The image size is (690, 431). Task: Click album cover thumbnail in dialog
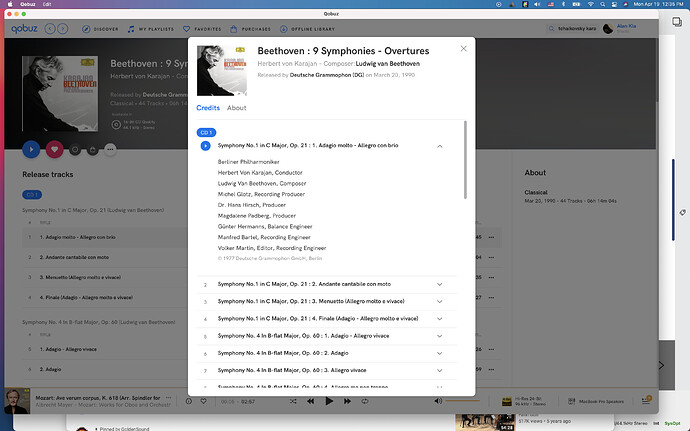pyautogui.click(x=222, y=71)
